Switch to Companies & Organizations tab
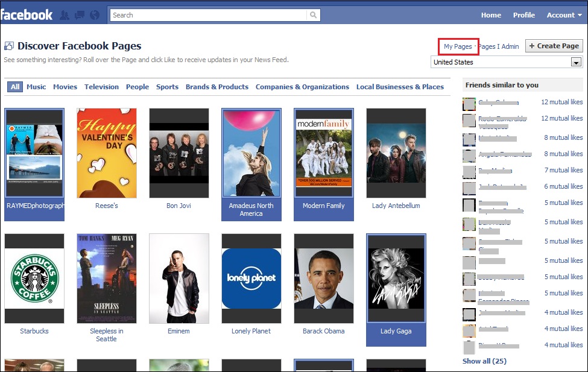588x372 pixels. pos(302,87)
